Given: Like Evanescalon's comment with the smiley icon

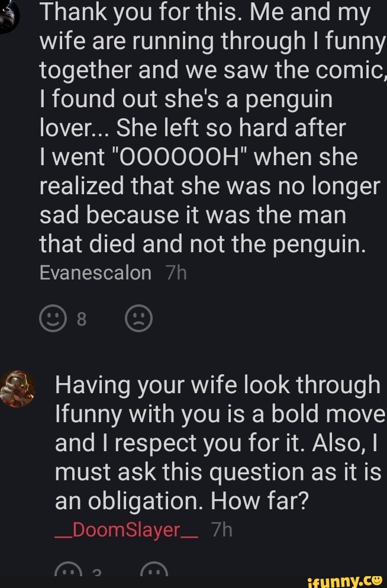Looking at the screenshot, I should pos(51,319).
